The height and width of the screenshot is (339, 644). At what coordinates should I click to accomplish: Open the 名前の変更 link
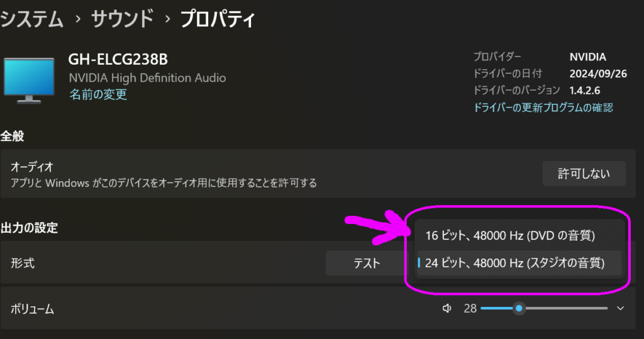click(97, 94)
